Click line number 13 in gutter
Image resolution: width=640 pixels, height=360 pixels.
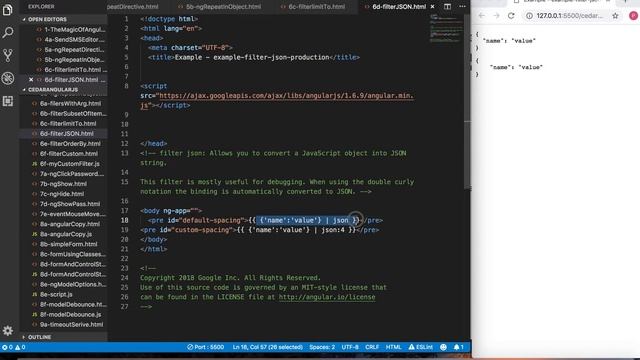[x=124, y=153]
